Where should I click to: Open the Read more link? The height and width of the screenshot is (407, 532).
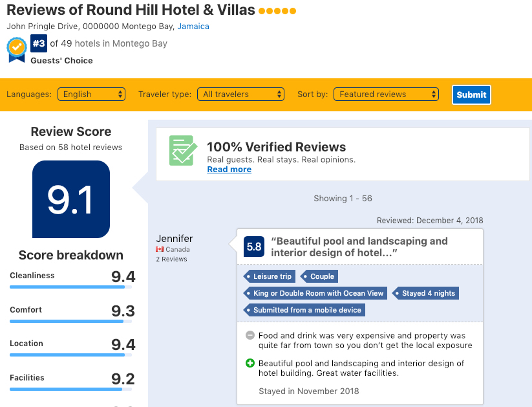(229, 169)
